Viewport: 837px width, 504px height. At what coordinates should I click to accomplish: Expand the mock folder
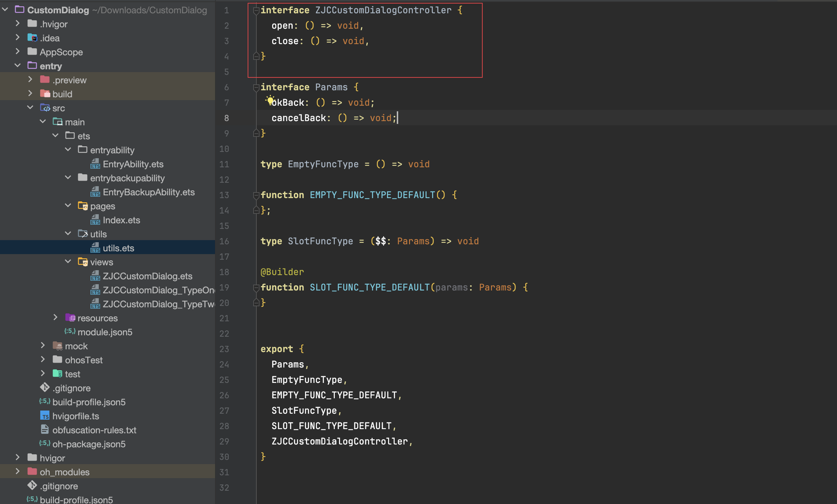43,346
